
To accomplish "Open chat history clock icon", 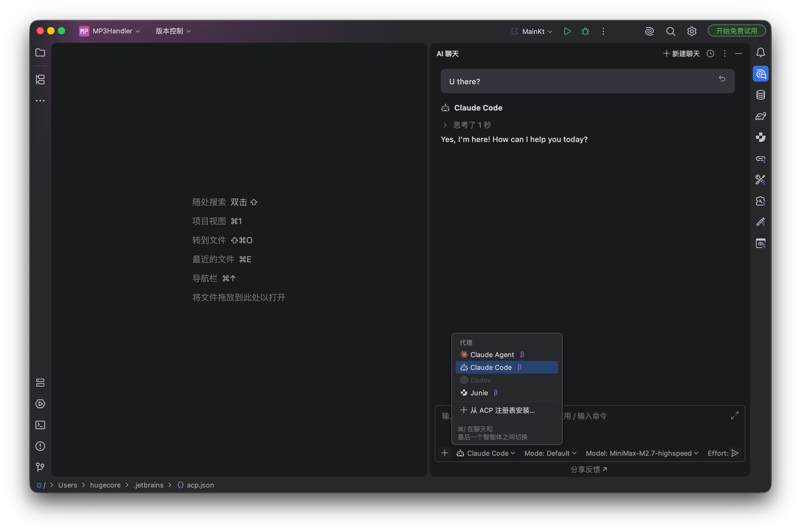I will [x=710, y=54].
